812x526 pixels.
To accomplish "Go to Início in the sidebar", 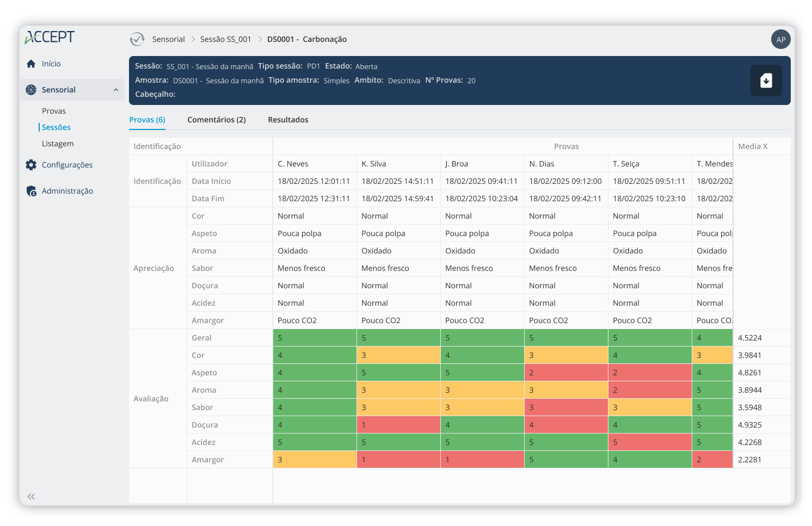I will click(x=51, y=64).
